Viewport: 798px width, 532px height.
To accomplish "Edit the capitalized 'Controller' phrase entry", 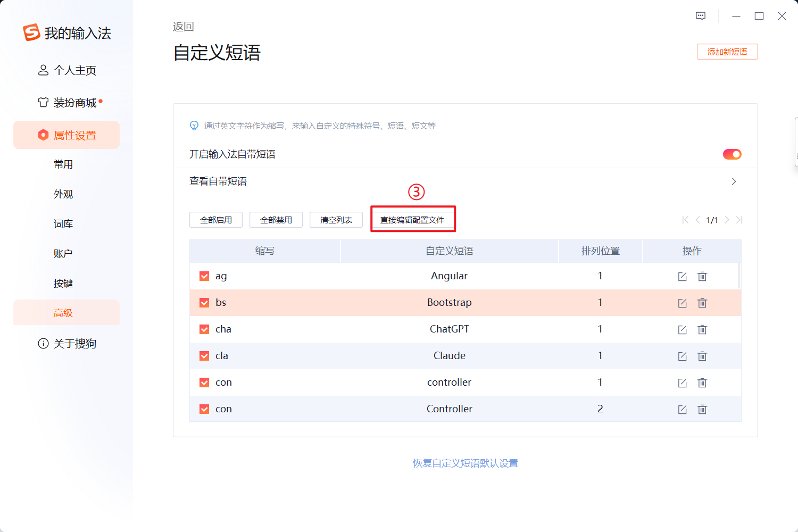I will pos(682,410).
